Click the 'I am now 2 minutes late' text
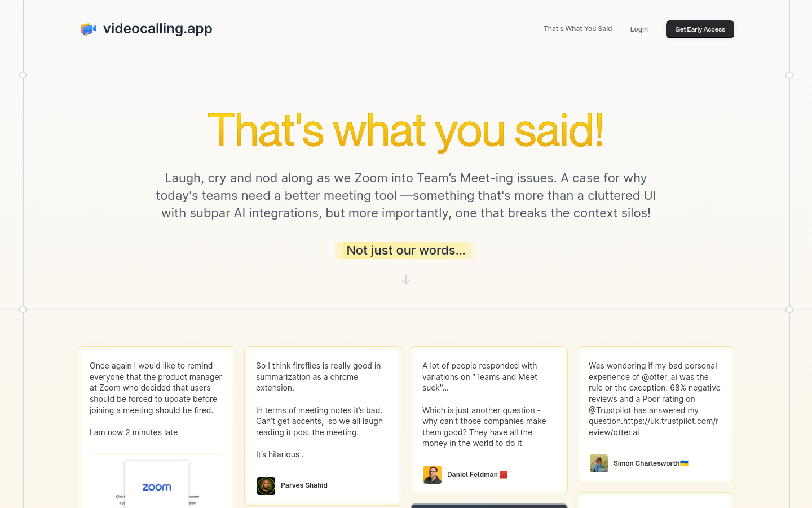This screenshot has height=508, width=812. point(134,432)
